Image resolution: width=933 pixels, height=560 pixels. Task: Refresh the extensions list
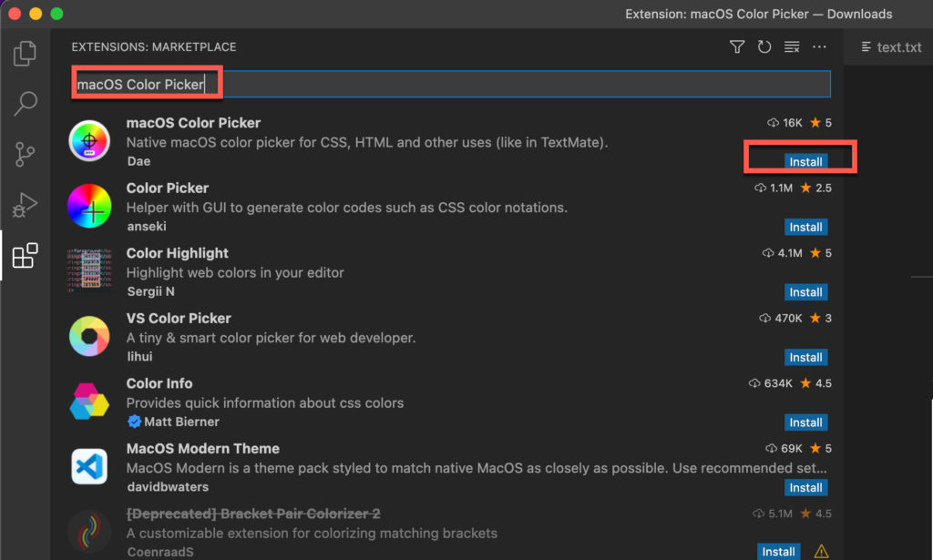click(764, 46)
